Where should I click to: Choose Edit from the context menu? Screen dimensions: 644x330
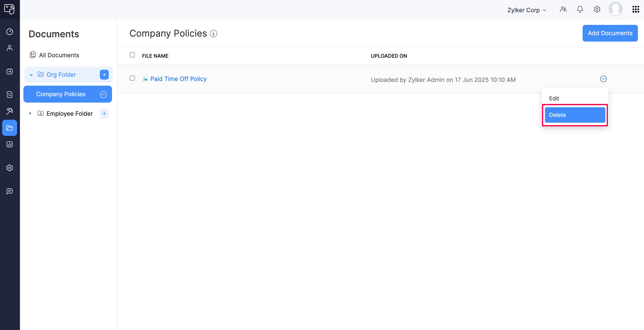[x=554, y=98]
